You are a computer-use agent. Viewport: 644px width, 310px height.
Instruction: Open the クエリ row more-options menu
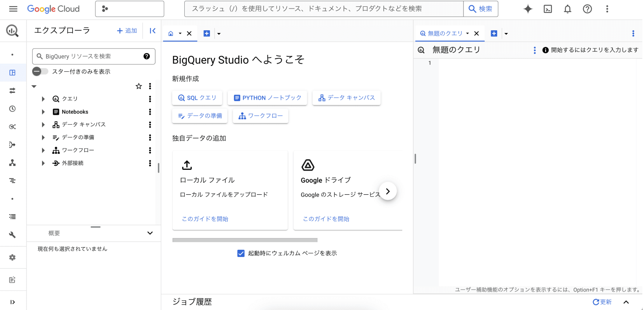click(150, 99)
